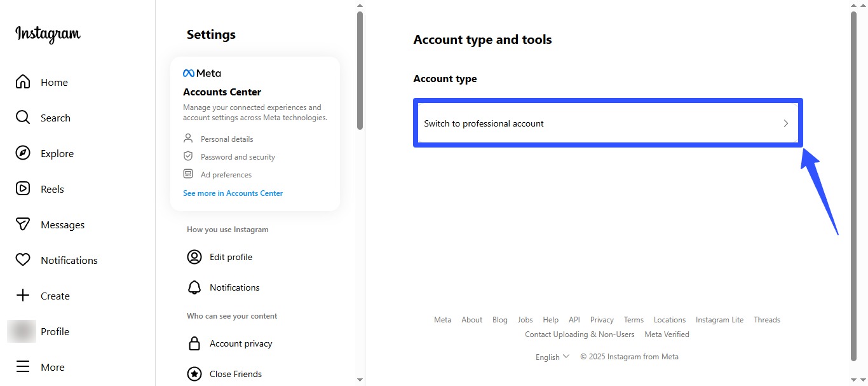Expand the Switch to professional account chevron
This screenshot has width=868, height=386.
click(786, 123)
